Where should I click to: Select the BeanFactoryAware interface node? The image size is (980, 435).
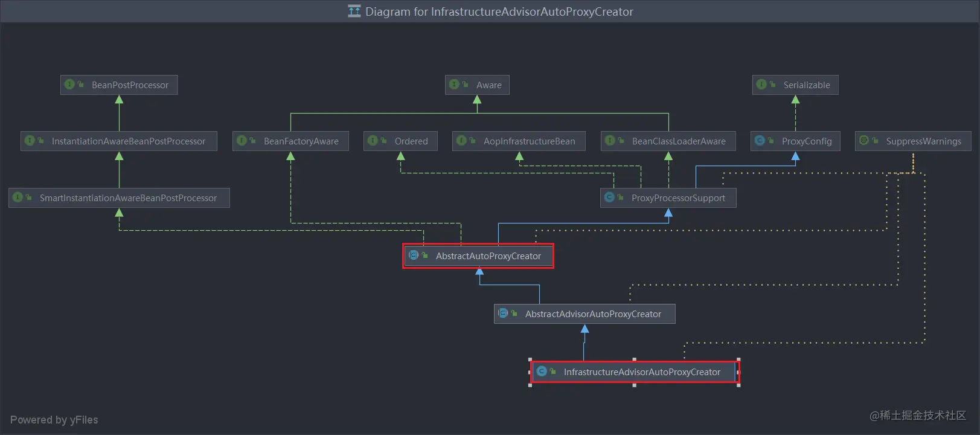click(x=290, y=141)
